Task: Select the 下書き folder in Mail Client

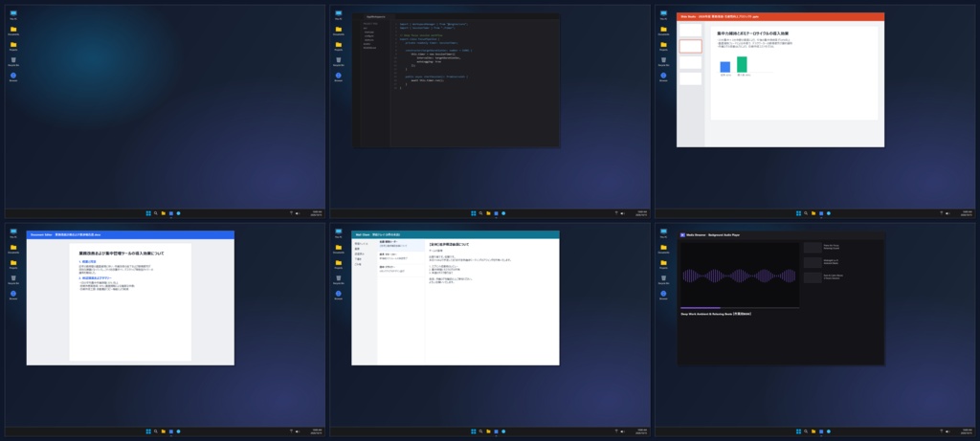Action: (358, 258)
